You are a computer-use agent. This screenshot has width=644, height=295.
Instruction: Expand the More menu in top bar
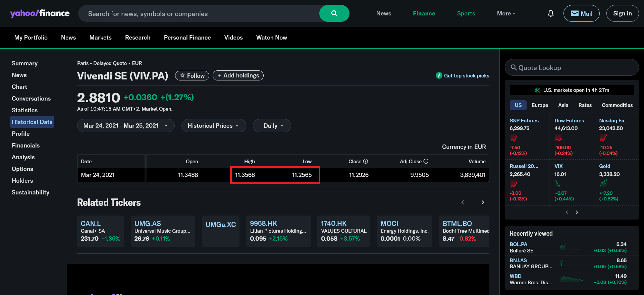click(x=506, y=13)
